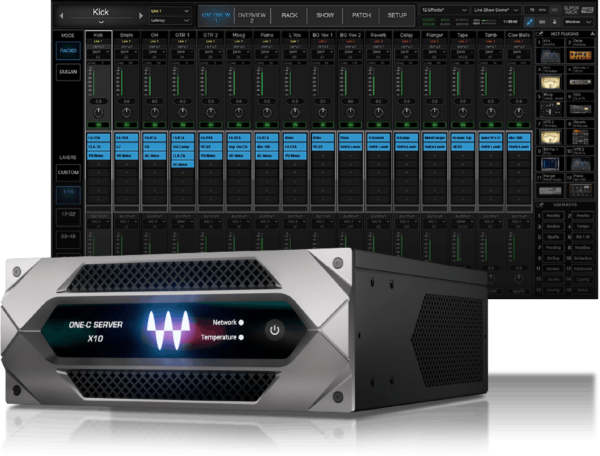Open hot plugin 11 Flanger thumbnail
Viewport: 600px width, 456px height.
550,191
